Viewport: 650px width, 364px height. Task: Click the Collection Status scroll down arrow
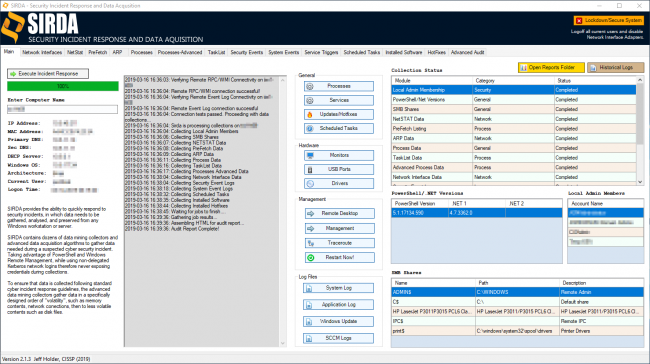click(640, 182)
